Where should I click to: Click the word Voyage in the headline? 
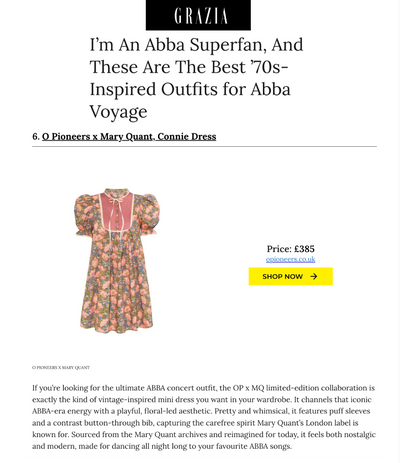coord(118,112)
